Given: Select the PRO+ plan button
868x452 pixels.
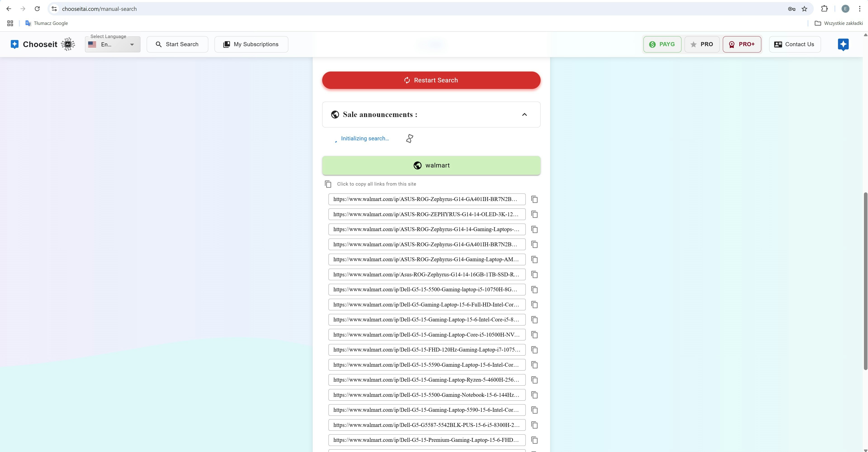Looking at the screenshot, I should tap(742, 45).
